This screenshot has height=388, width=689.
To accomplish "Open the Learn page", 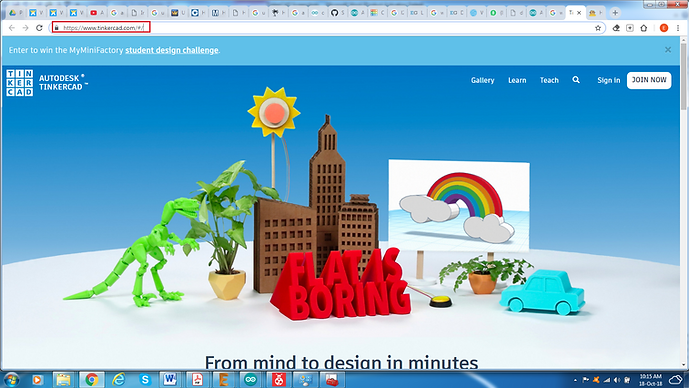I will 517,80.
